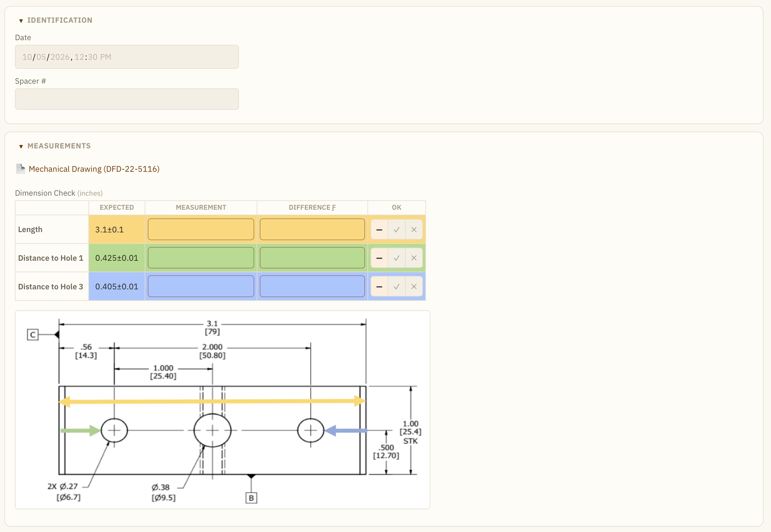The image size is (771, 532).
Task: Collapse the Measurements section triangle
Action: tap(21, 146)
